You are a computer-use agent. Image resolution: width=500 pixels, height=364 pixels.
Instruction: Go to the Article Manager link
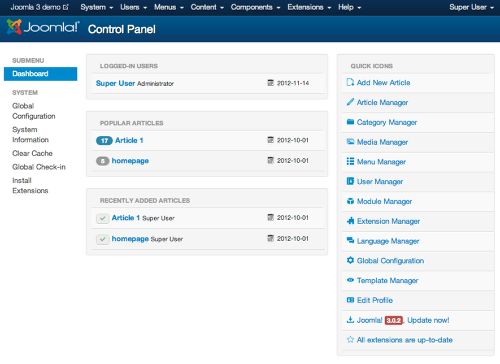[x=382, y=102]
